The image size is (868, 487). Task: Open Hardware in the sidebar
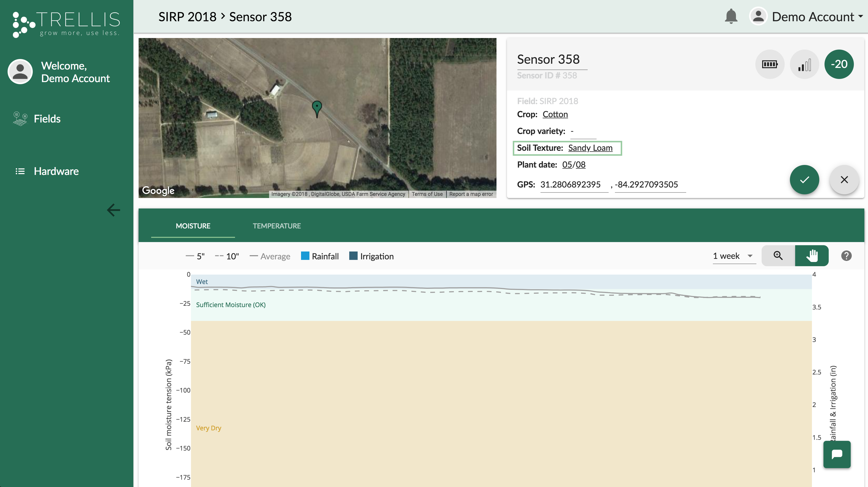coord(56,171)
